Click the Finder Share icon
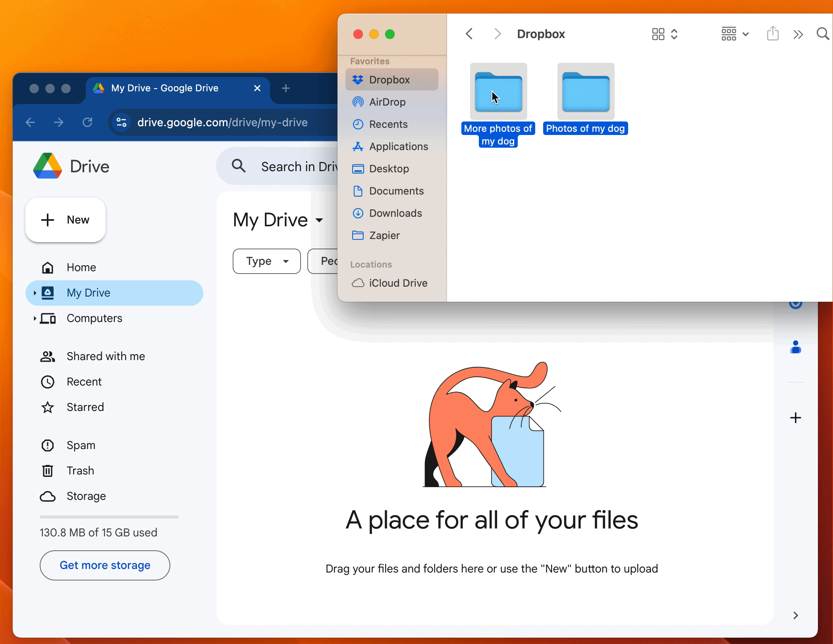Screen dimensions: 833x644 773,33
